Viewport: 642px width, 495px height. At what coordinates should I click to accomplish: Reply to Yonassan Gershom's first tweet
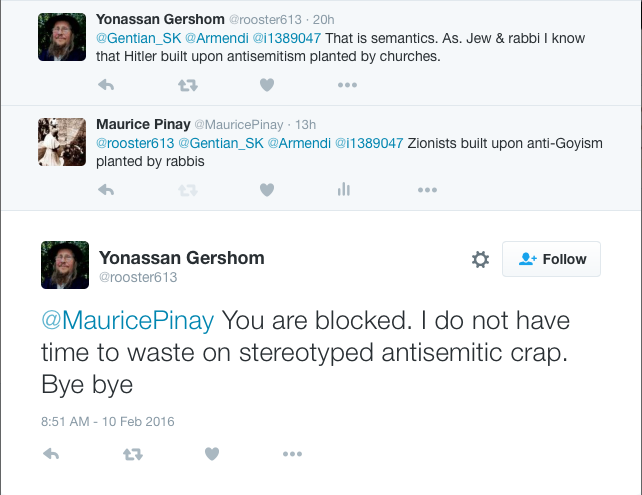[104, 85]
